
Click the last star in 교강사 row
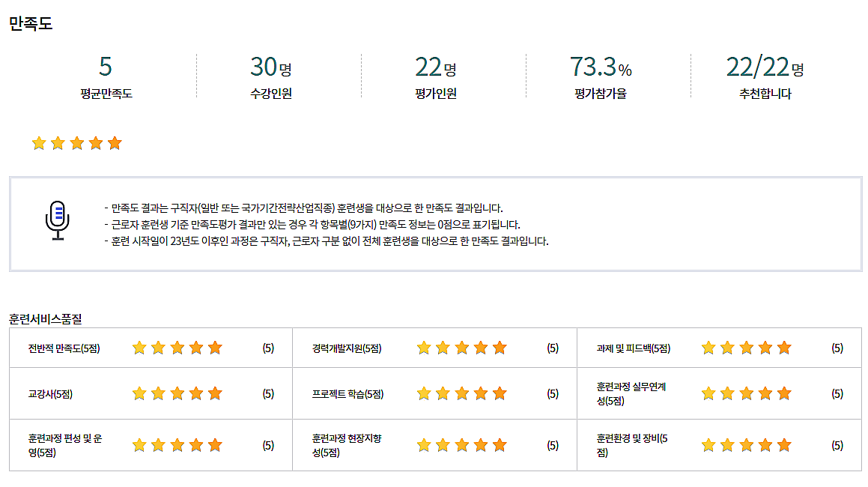point(215,393)
